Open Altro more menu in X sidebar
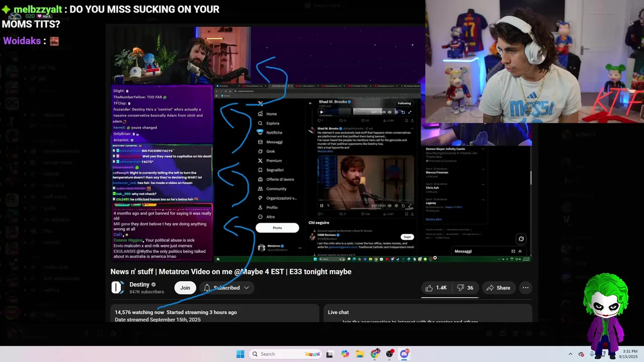This screenshot has width=644, height=362. point(266,217)
